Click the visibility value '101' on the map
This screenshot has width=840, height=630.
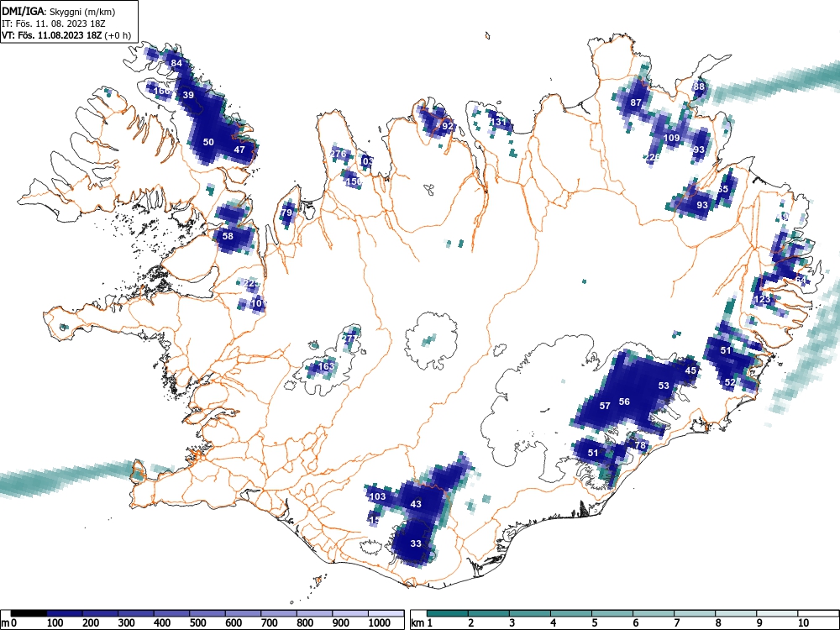[258, 303]
